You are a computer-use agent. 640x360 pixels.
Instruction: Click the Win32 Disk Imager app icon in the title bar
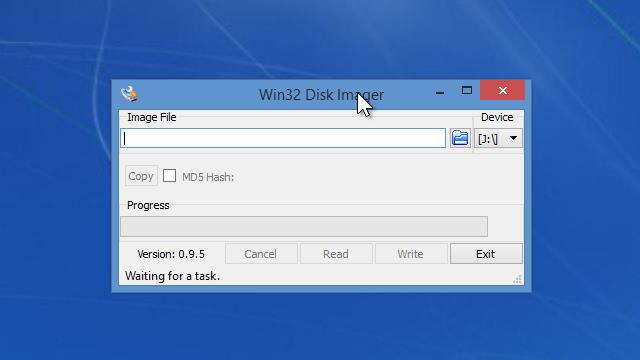pyautogui.click(x=129, y=93)
